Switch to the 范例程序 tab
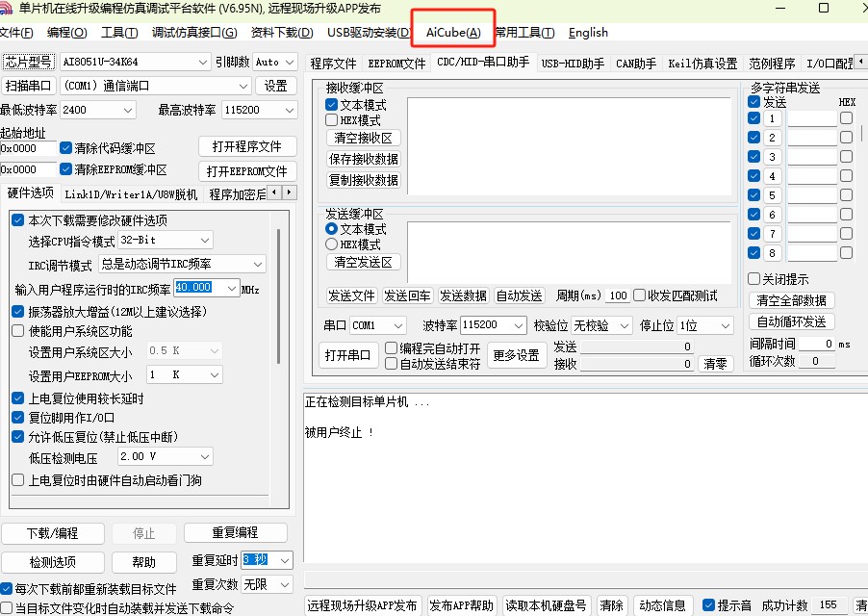868x616 pixels. point(772,64)
